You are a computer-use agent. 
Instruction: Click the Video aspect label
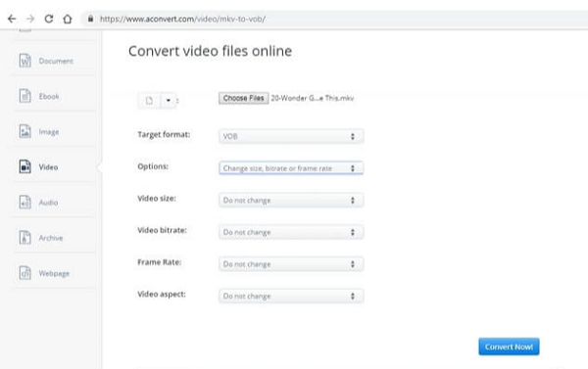[x=162, y=294]
